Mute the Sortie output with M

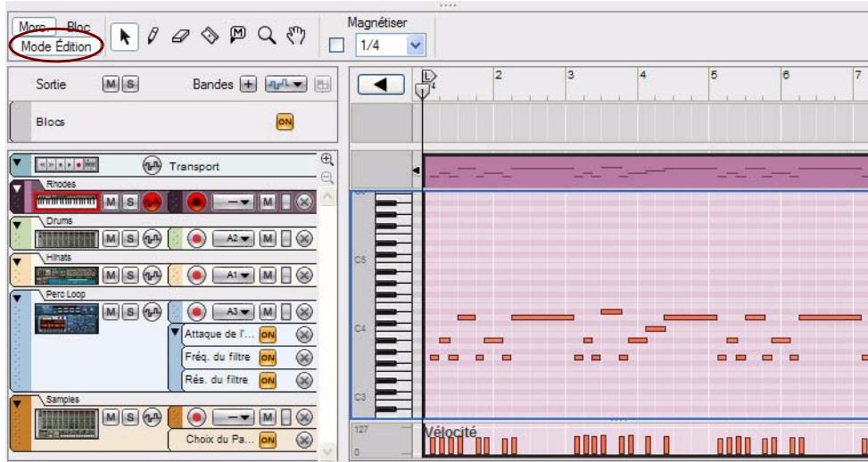(x=111, y=84)
